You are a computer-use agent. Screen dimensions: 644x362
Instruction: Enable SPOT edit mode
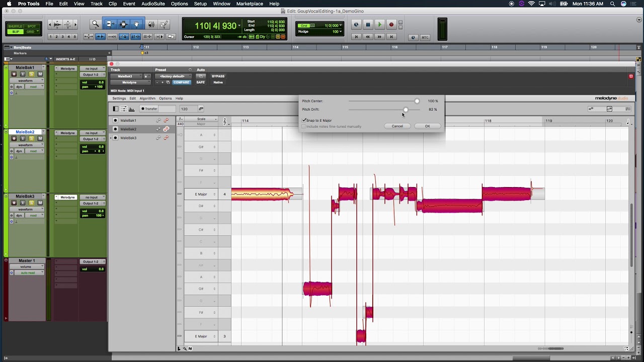32,26
